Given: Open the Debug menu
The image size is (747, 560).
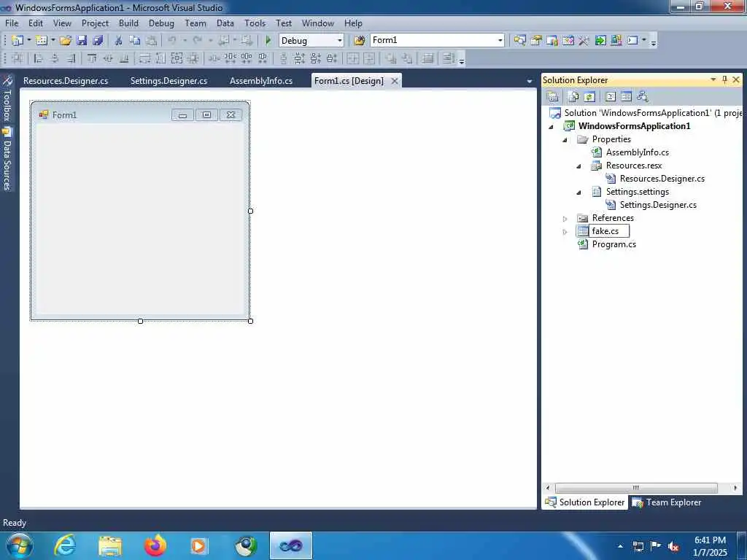Looking at the screenshot, I should pyautogui.click(x=161, y=23).
